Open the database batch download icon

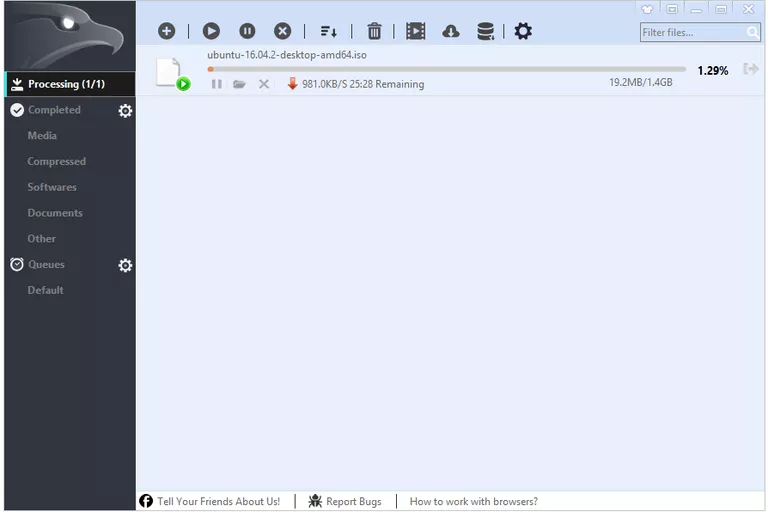pyautogui.click(x=485, y=31)
